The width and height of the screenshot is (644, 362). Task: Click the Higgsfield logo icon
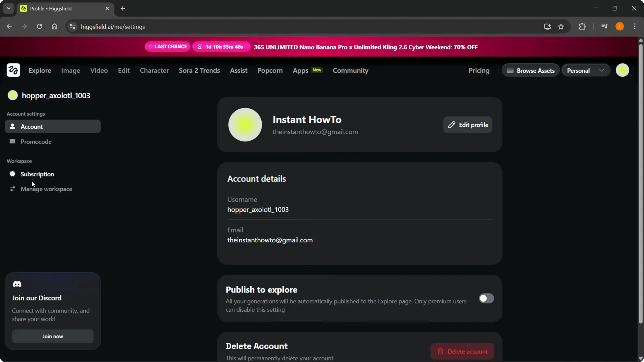(13, 70)
